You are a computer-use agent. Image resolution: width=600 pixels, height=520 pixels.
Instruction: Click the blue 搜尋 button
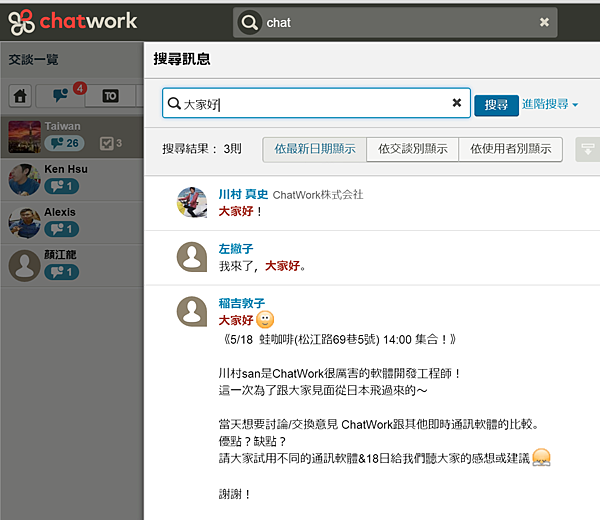click(x=496, y=105)
